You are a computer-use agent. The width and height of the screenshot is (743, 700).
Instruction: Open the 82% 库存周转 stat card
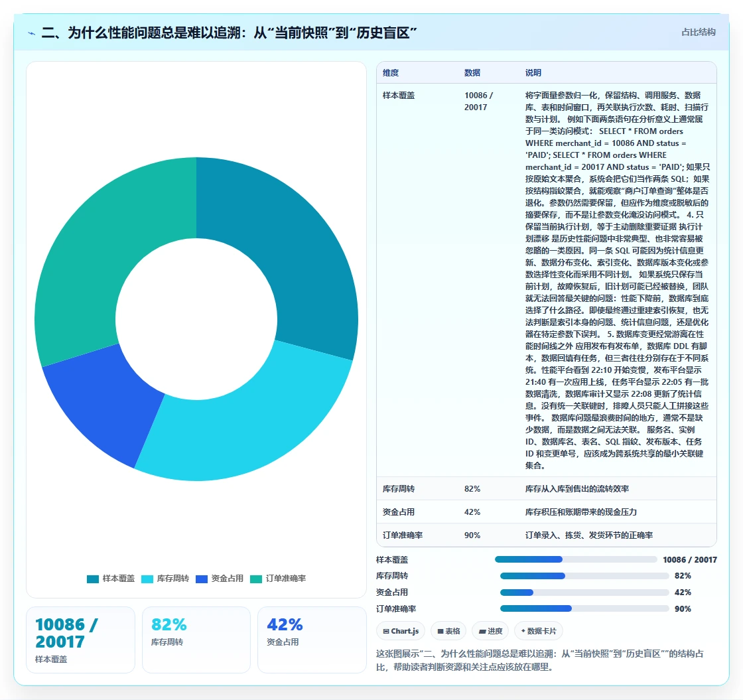pos(196,640)
